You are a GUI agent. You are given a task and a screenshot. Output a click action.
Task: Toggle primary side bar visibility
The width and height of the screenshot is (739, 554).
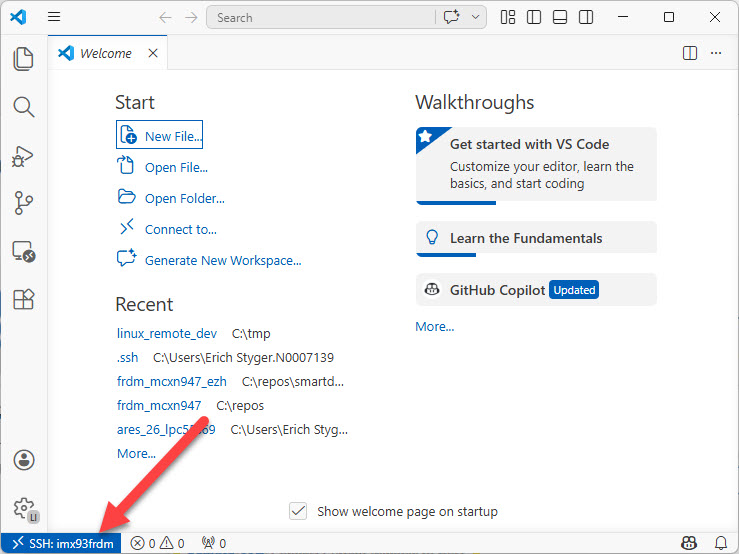[534, 17]
